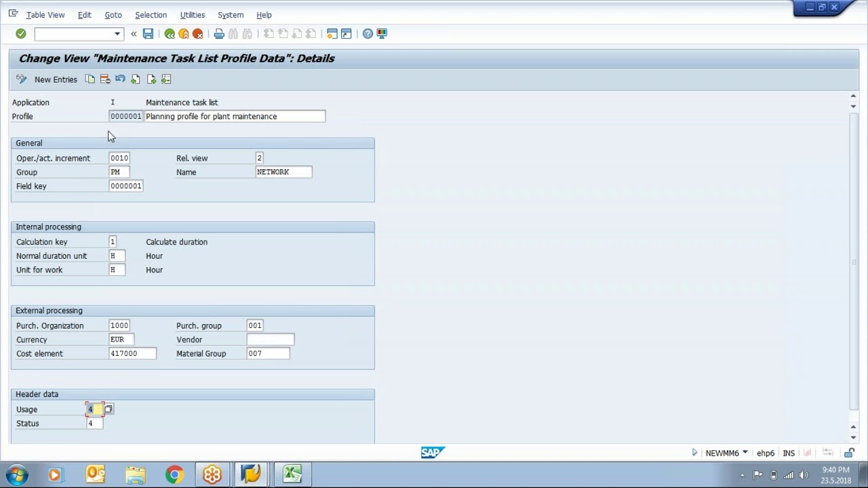868x488 pixels.
Task: Click the empty Vendor field
Action: point(270,340)
